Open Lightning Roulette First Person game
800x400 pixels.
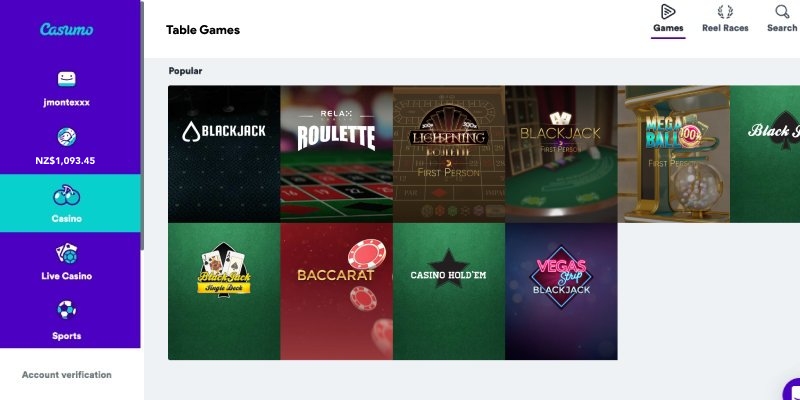(x=449, y=154)
